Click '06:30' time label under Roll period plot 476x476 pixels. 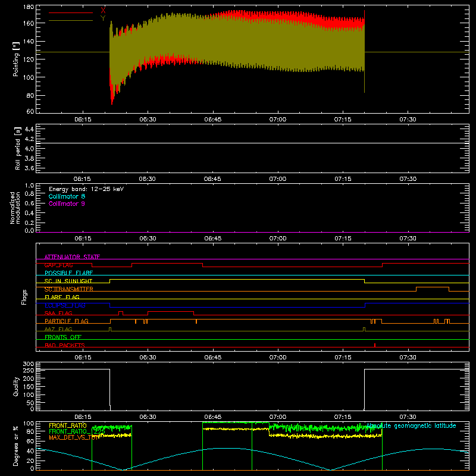[147, 179]
